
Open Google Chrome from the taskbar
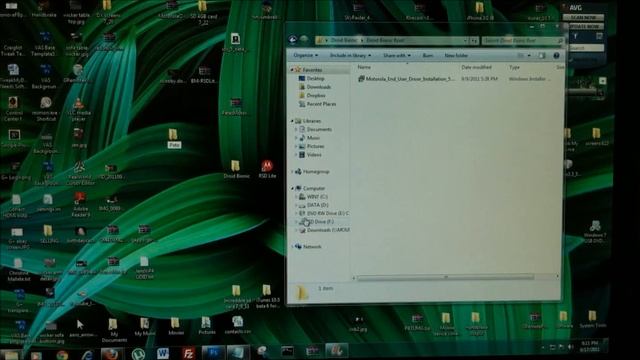coord(62,355)
